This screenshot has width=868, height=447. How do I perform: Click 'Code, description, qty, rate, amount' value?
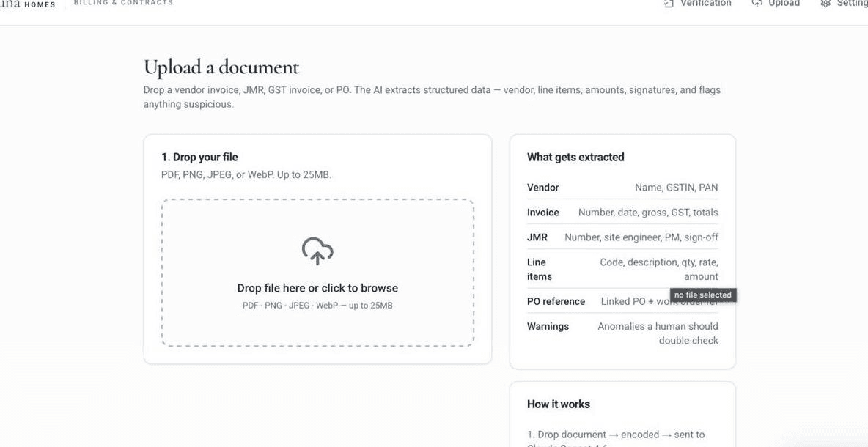pyautogui.click(x=659, y=270)
